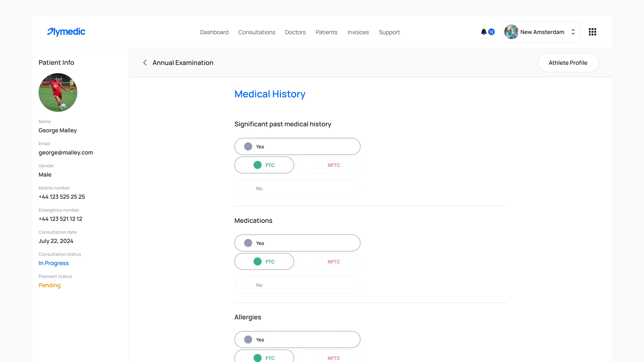This screenshot has height=362, width=644.
Task: Select No for significant past medical history
Action: point(297,188)
